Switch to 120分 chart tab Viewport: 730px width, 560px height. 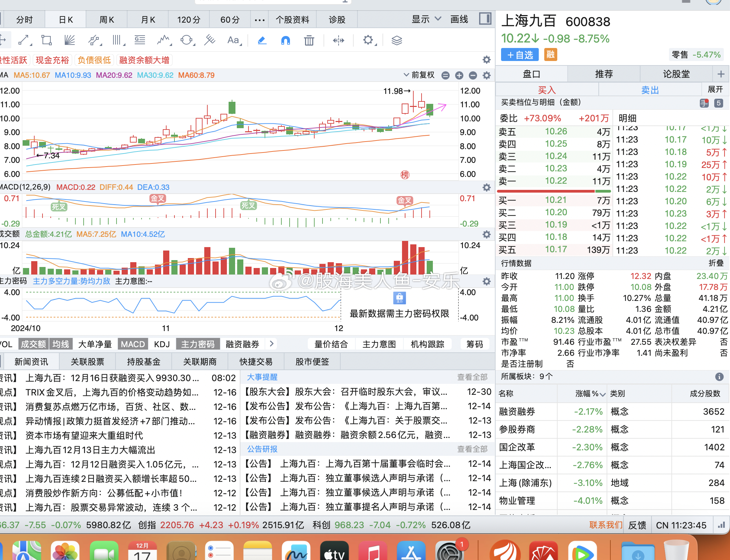click(189, 20)
